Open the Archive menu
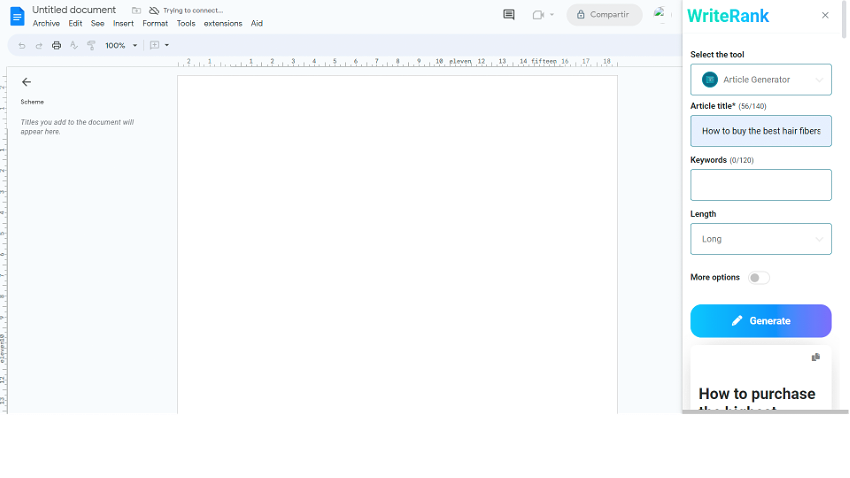 pos(46,23)
